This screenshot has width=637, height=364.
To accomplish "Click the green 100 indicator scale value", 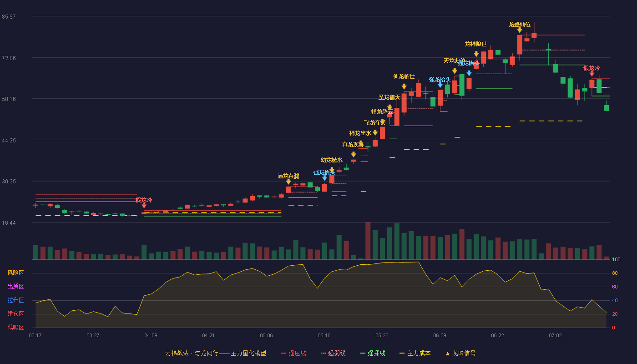I will [x=616, y=260].
